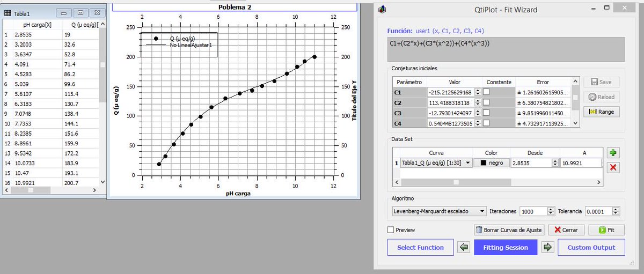Click the Poblema 2 graph title

(x=235, y=7)
